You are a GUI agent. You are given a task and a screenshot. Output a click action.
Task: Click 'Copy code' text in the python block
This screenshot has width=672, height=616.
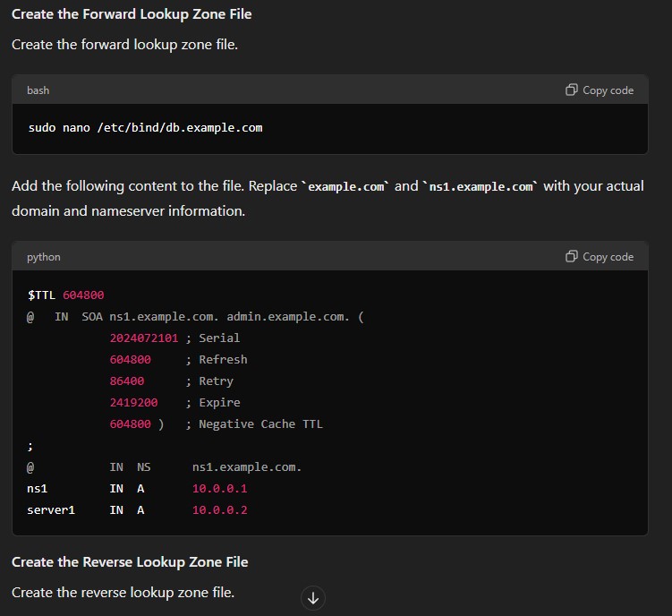[608, 257]
